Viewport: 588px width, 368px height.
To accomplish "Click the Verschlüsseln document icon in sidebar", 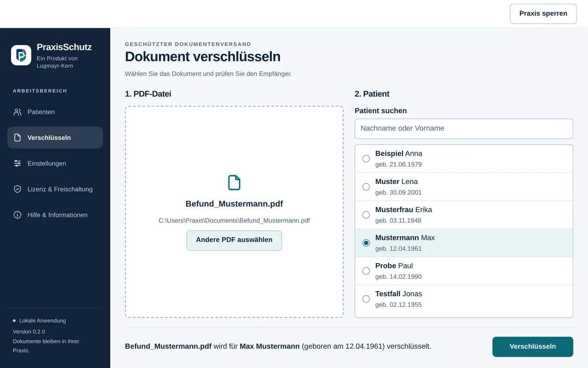I will pyautogui.click(x=17, y=138).
